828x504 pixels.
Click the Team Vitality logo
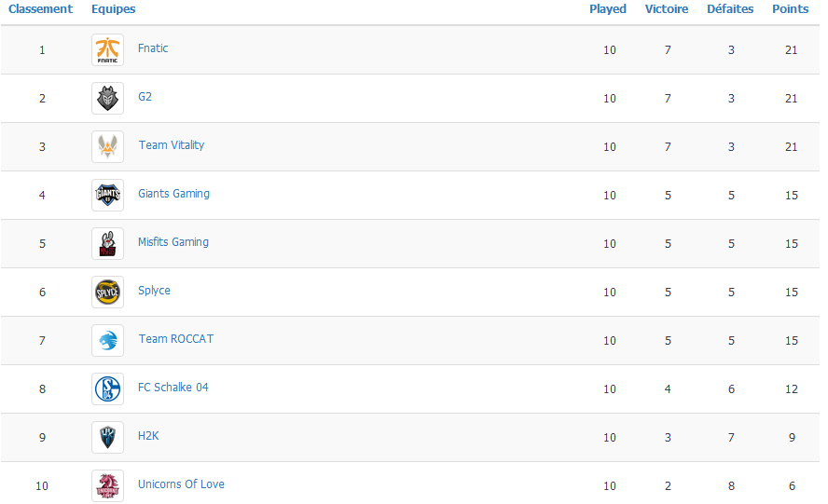[x=108, y=146]
